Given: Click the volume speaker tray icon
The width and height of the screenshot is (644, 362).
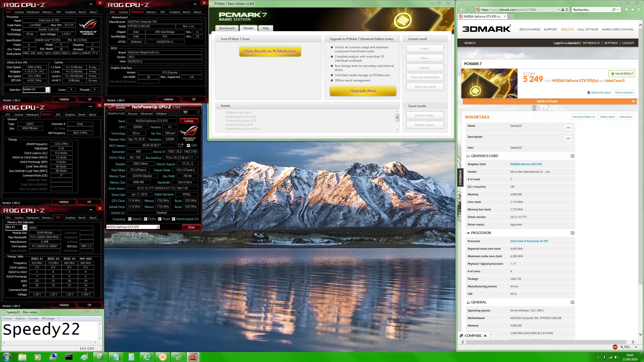Looking at the screenshot, I should click(616, 357).
